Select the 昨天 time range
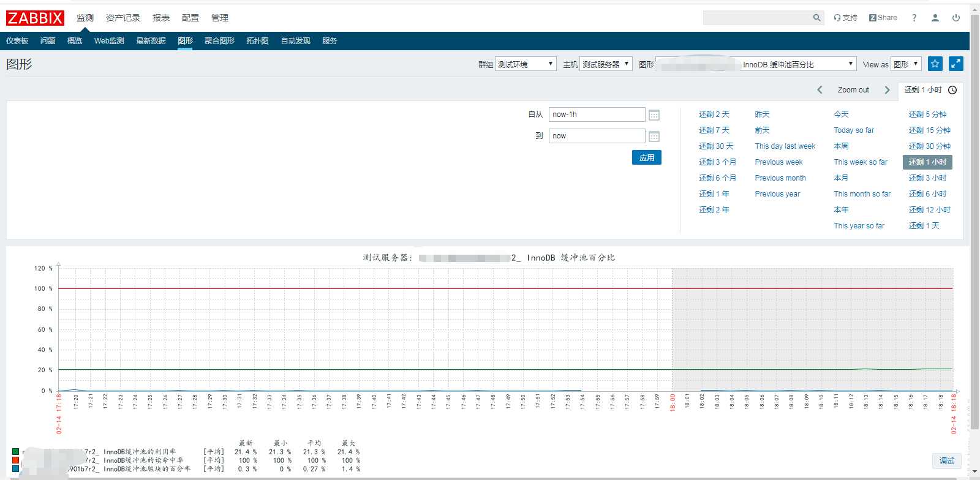The height and width of the screenshot is (480, 980). point(762,114)
